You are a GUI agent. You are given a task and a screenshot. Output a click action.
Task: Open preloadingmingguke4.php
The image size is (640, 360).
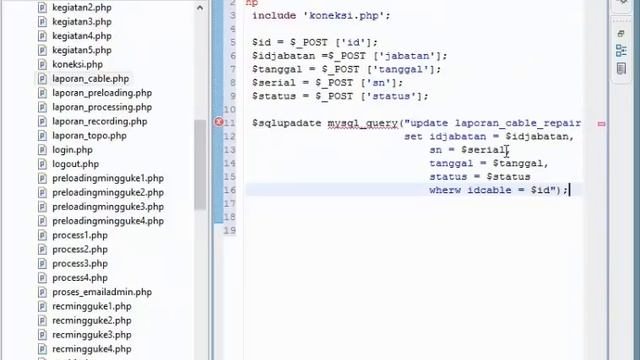coord(108,221)
